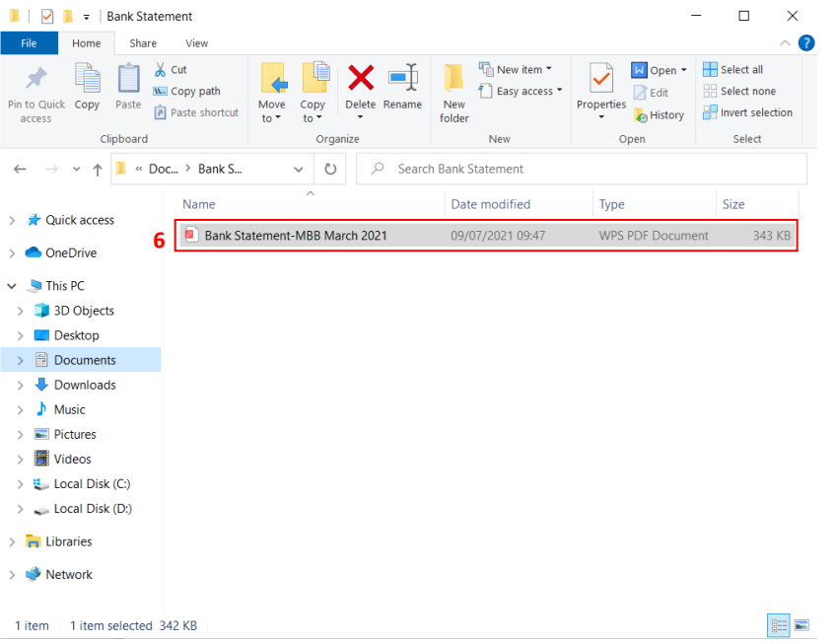This screenshot has width=835, height=644.
Task: Open the address bar history dropdown
Action: point(299,169)
